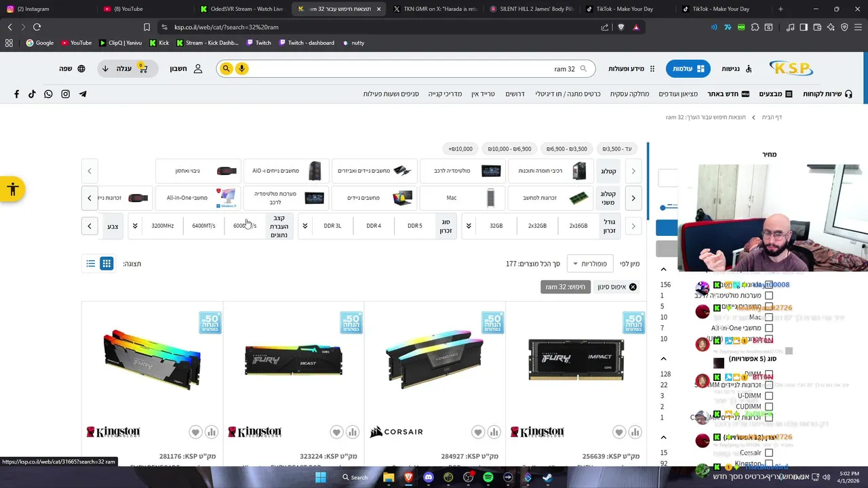Add Kingston Fury Impact to wishlist
The image size is (868, 488).
[618, 432]
